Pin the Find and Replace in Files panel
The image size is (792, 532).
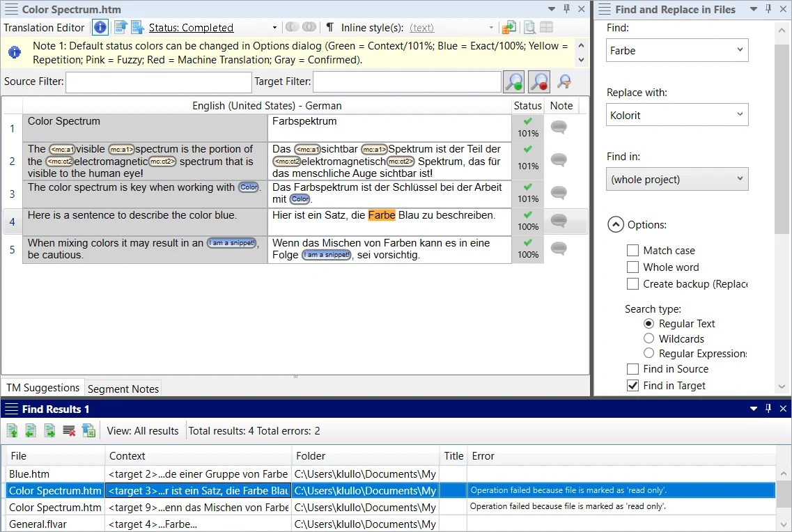click(768, 9)
